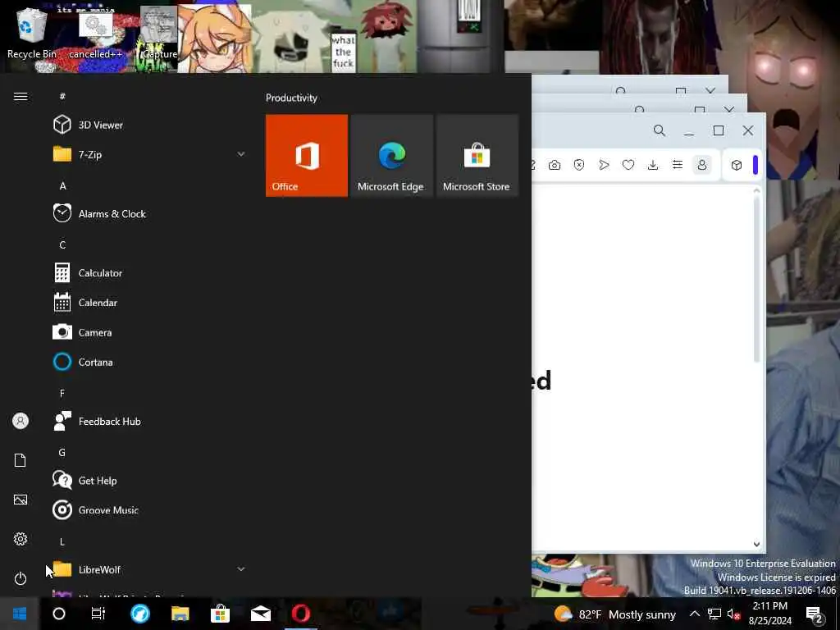Open the user account button in Start
Image resolution: width=840 pixels, height=630 pixels.
coord(21,421)
